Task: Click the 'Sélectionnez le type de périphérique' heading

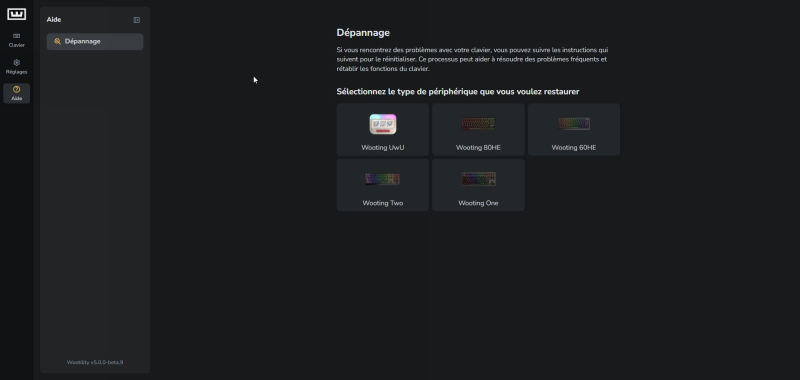Action: click(x=458, y=92)
